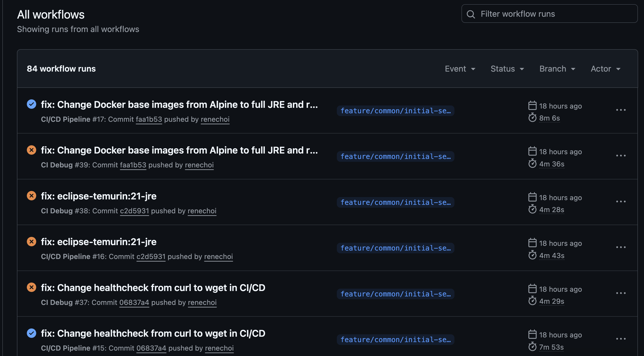Expand the Branch filter dropdown
The height and width of the screenshot is (356, 644).
[557, 69]
